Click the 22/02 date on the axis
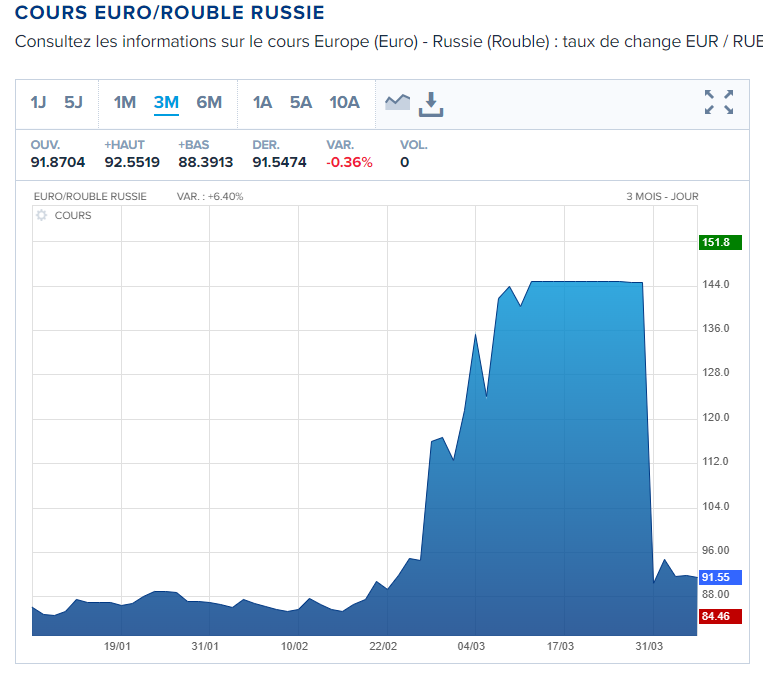This screenshot has width=763, height=679. (383, 646)
